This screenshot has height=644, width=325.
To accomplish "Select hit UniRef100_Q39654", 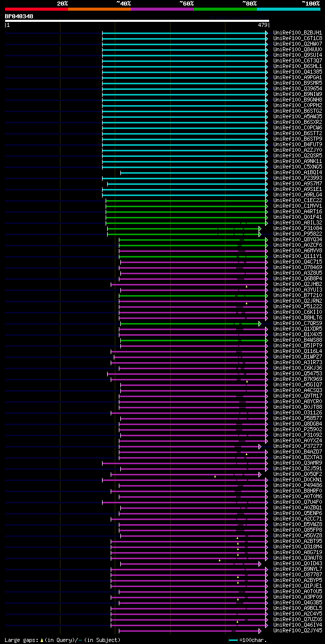I will [x=298, y=88].
